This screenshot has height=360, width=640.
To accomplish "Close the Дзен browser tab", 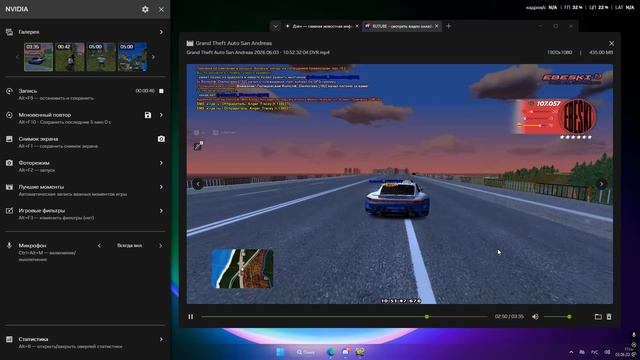I will pyautogui.click(x=357, y=26).
